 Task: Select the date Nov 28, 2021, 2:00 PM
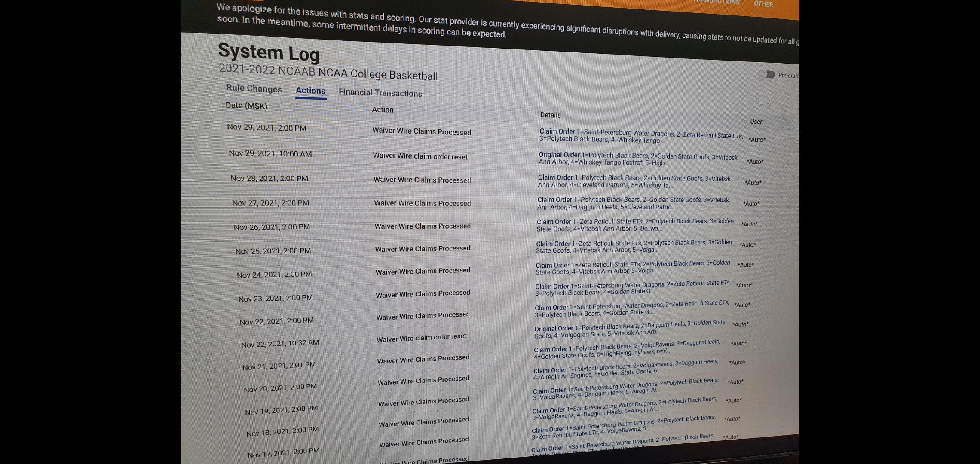coord(269,178)
